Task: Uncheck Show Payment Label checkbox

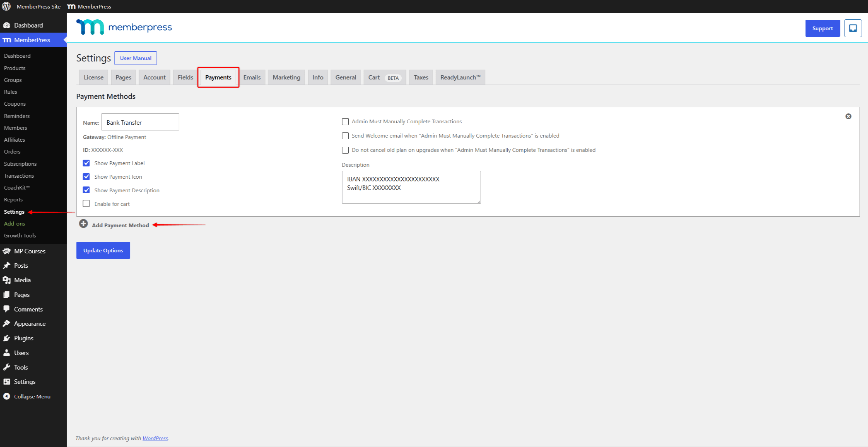Action: (x=86, y=163)
